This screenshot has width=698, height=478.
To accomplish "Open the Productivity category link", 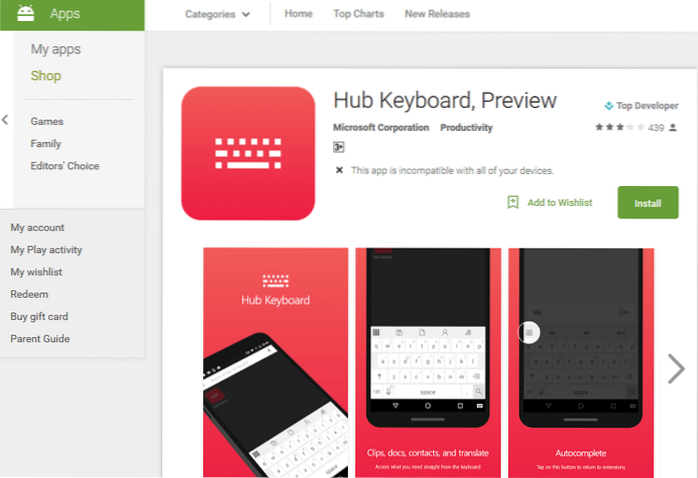I will 466,128.
